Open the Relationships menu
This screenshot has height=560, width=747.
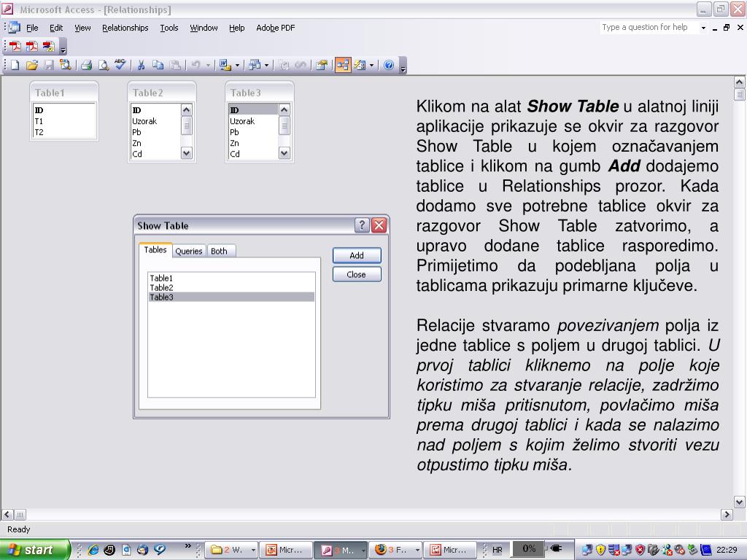tap(125, 28)
